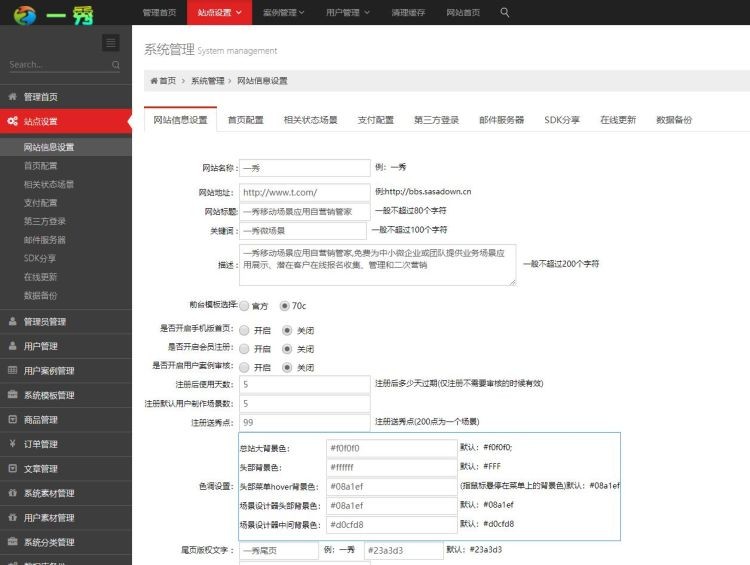Switch to the 支付配置 tab

tap(375, 120)
